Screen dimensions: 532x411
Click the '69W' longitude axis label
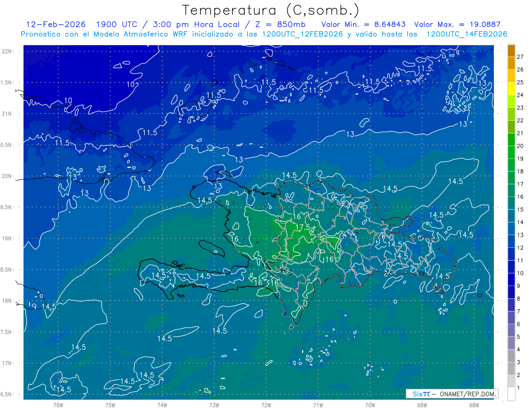[x=422, y=405]
